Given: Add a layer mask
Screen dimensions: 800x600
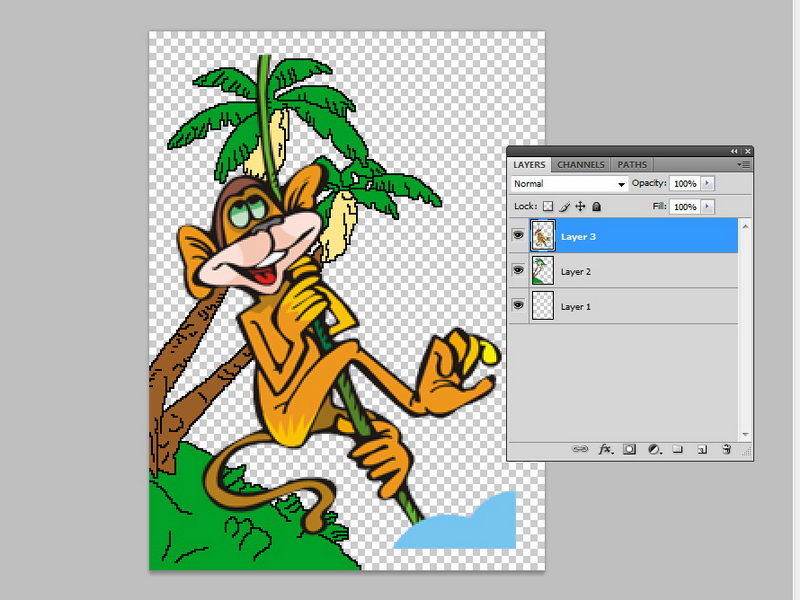Looking at the screenshot, I should click(x=630, y=449).
